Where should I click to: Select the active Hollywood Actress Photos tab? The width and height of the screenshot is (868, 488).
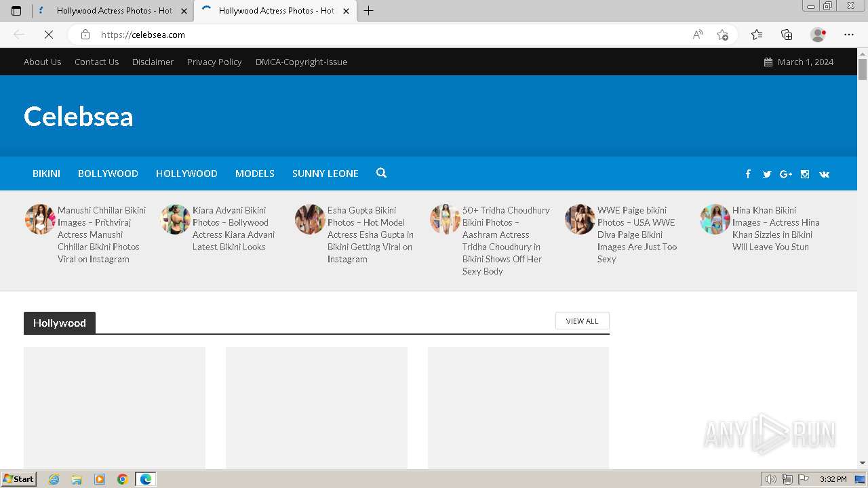tap(275, 11)
